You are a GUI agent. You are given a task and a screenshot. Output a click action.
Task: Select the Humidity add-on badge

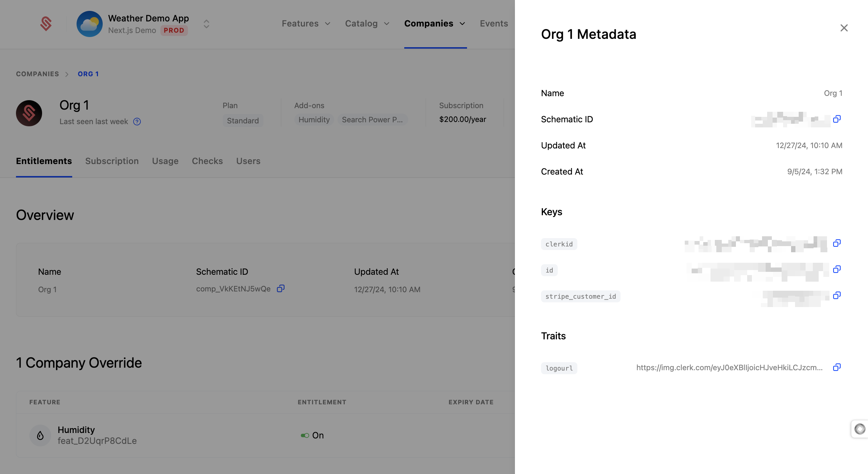click(314, 119)
